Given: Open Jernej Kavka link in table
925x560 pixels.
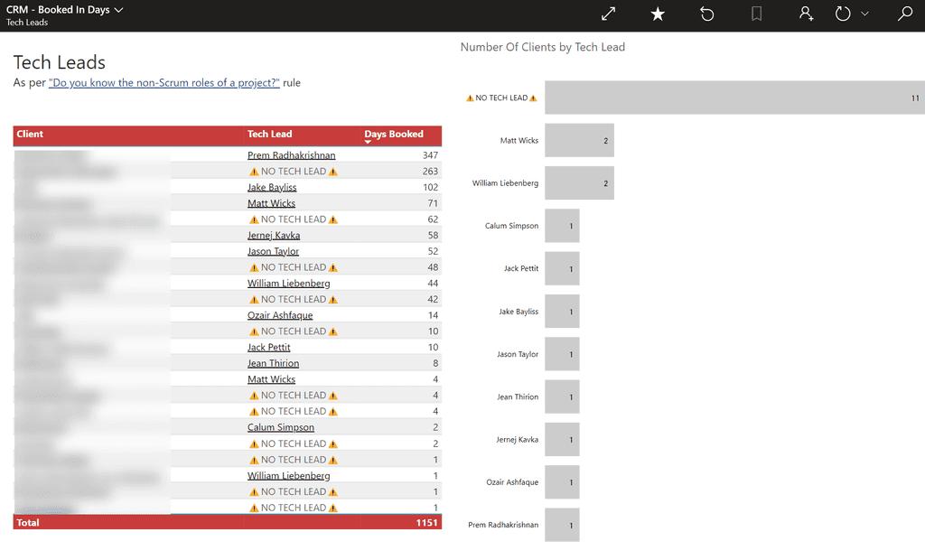Looking at the screenshot, I should coord(274,236).
